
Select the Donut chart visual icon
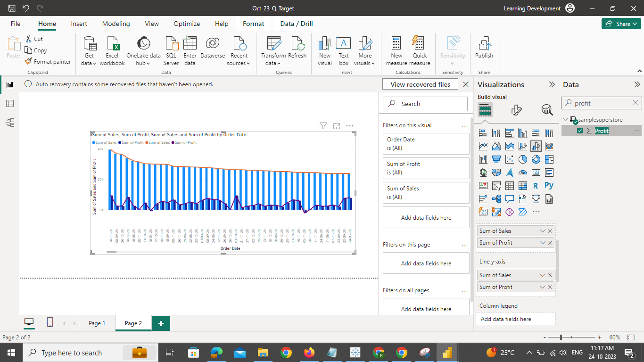point(536,159)
